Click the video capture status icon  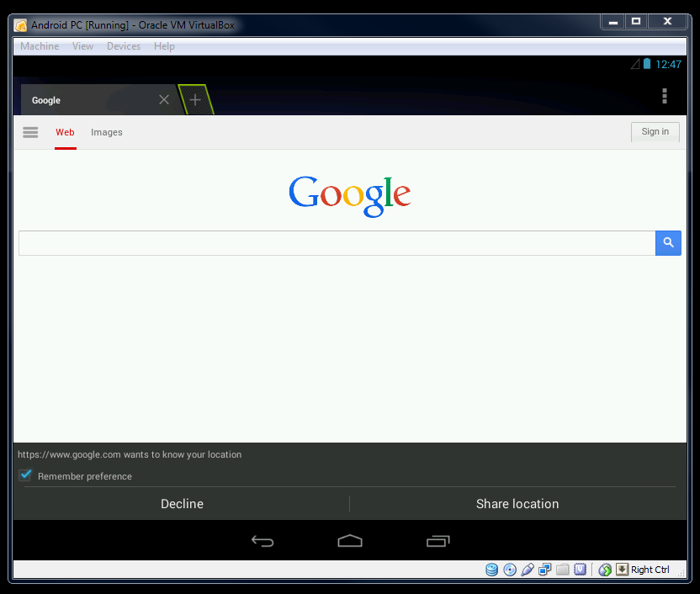point(580,570)
